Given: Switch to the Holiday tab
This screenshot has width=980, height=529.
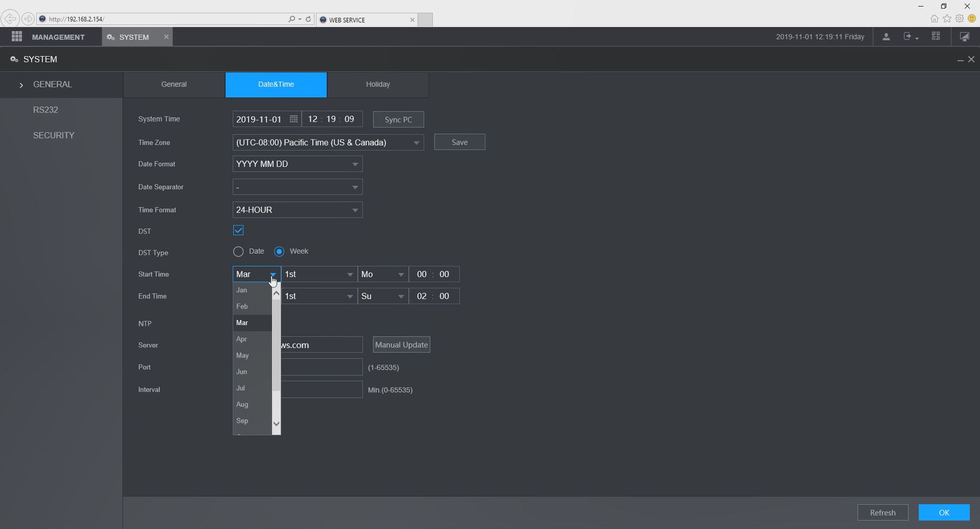Looking at the screenshot, I should tap(378, 85).
